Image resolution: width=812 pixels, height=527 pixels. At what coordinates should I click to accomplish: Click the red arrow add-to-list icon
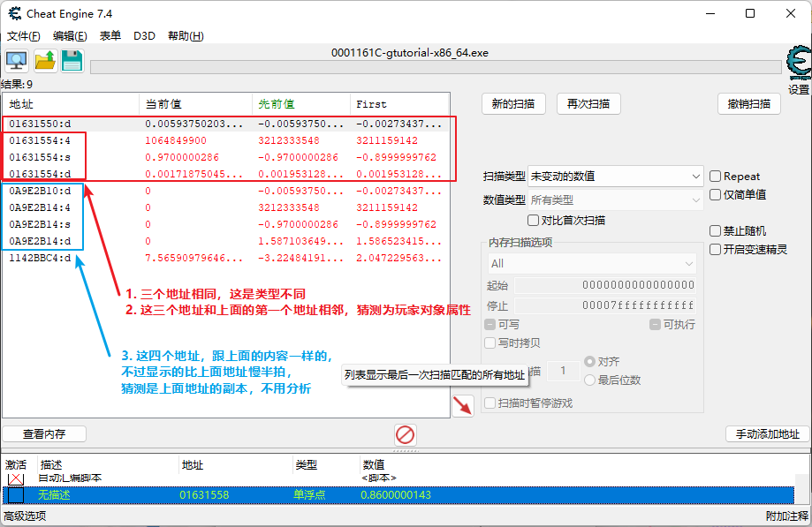(463, 405)
